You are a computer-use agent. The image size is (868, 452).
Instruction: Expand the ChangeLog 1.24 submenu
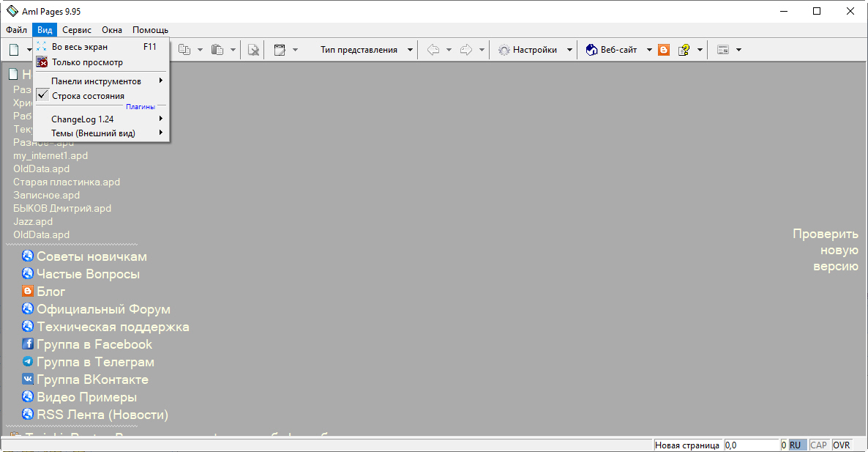pyautogui.click(x=101, y=119)
